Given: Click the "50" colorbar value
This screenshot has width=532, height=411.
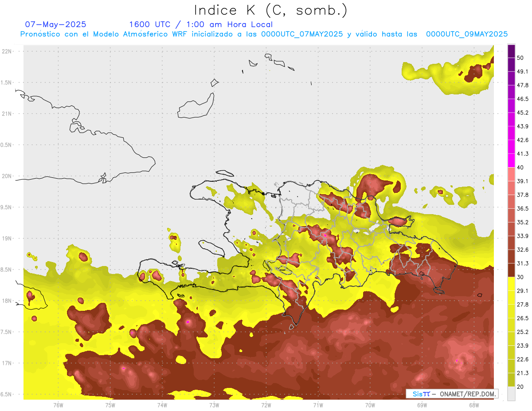Looking at the screenshot, I should [x=520, y=58].
